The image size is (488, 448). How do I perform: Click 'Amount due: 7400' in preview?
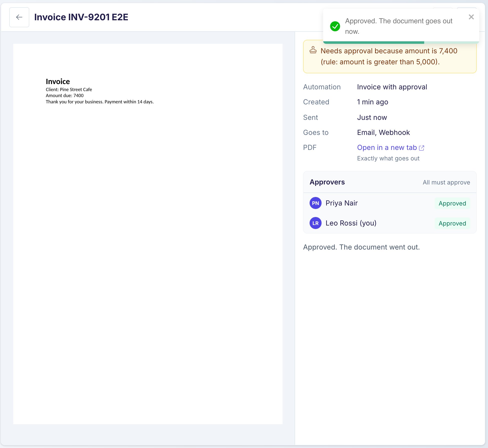[x=65, y=96]
